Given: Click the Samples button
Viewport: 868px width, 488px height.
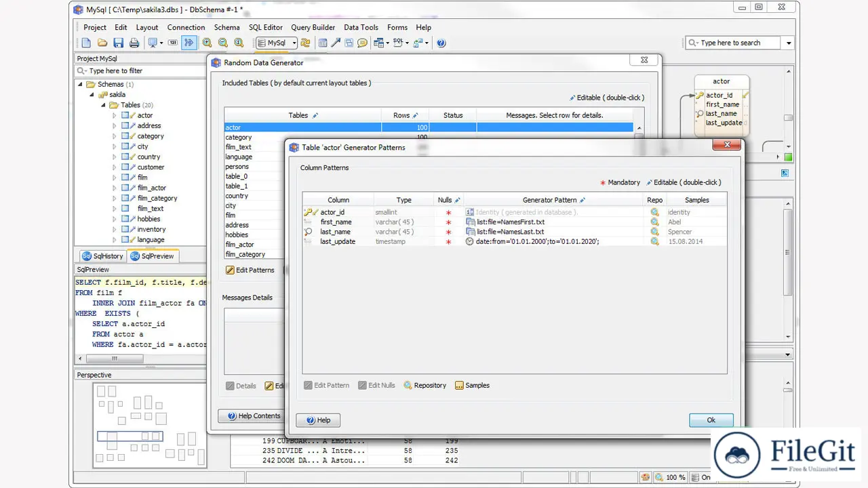Looking at the screenshot, I should coord(472,385).
